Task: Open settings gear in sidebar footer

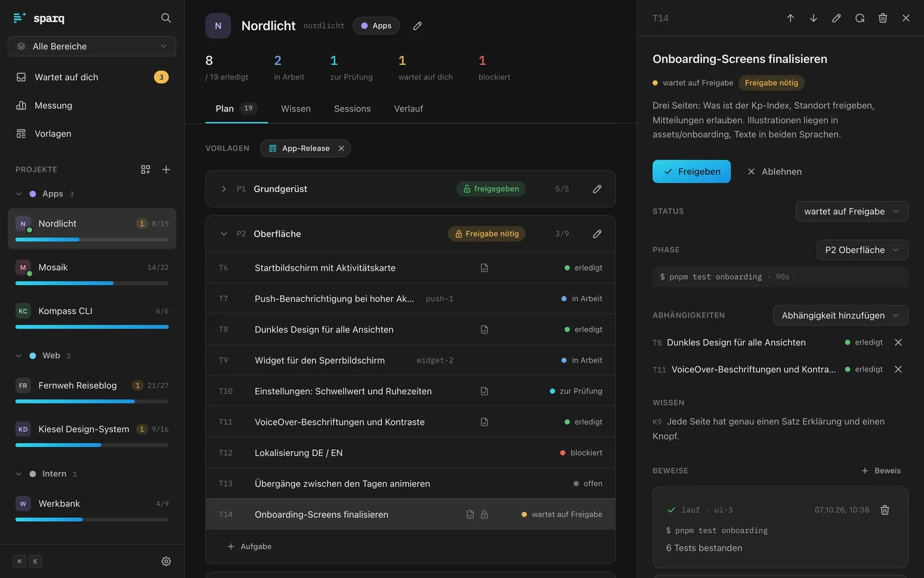Action: tap(166, 561)
